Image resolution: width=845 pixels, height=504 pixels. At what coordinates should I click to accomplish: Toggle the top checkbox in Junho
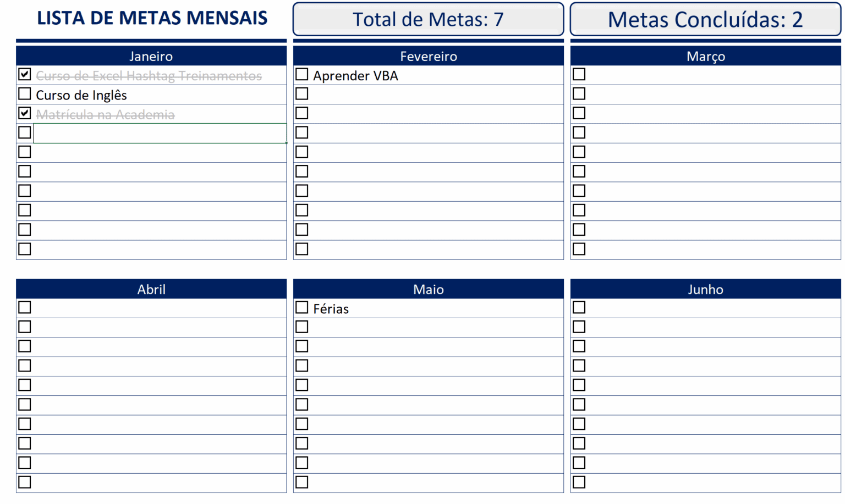pos(579,307)
